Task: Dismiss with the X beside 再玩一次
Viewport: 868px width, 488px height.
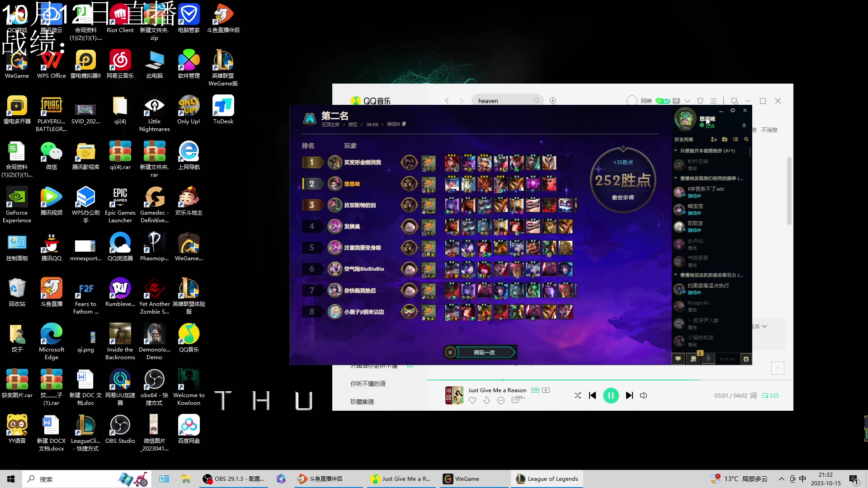Action: click(x=450, y=352)
